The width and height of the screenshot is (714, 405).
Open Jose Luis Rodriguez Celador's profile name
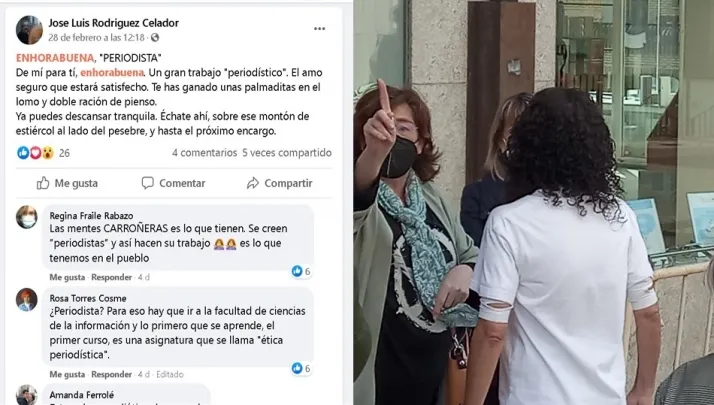(113, 23)
